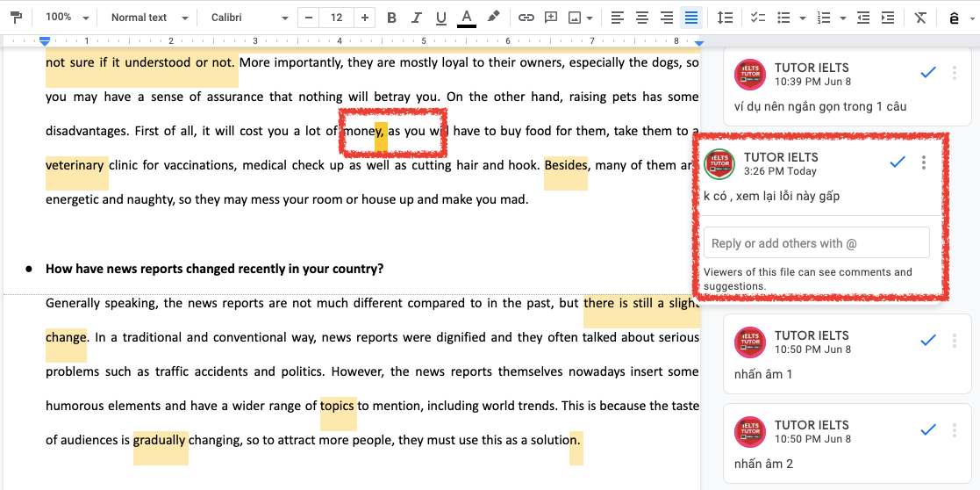Toggle Bold formatting
Image resolution: width=980 pixels, height=490 pixels.
pyautogui.click(x=392, y=18)
